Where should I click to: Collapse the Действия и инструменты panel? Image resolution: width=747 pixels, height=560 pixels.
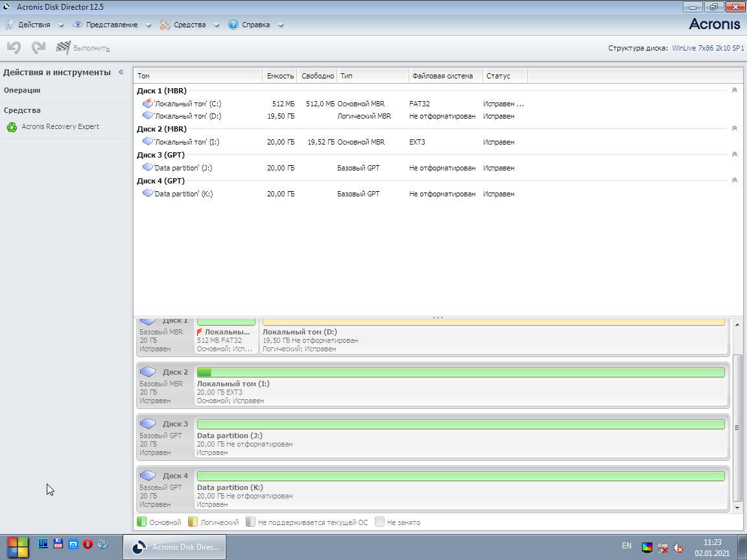[121, 72]
